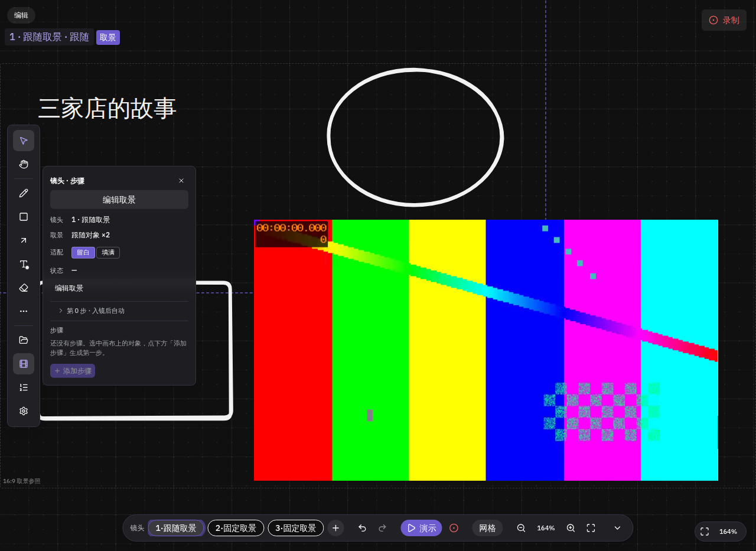The height and width of the screenshot is (551, 756).
Task: Activate the hand pan tool
Action: (x=24, y=164)
